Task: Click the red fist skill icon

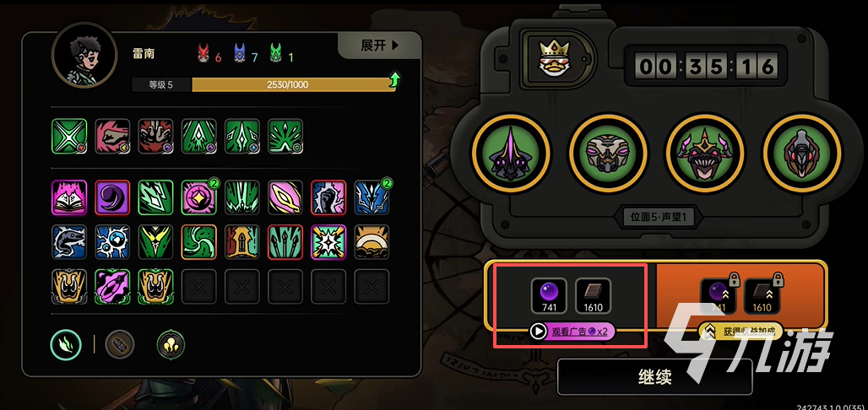Action: click(112, 136)
